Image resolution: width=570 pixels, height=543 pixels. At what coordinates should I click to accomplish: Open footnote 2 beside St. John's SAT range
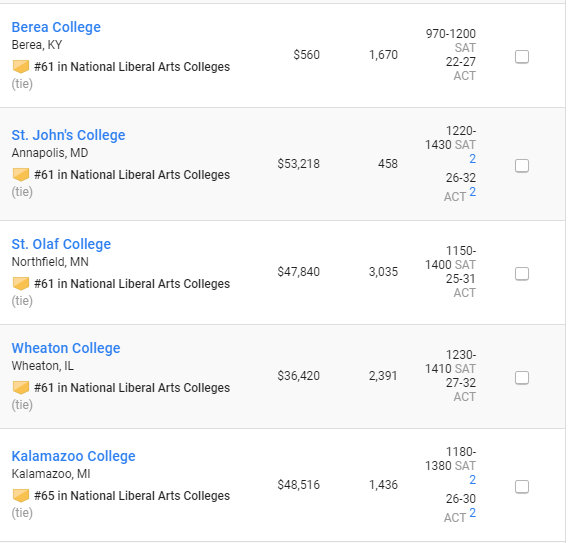472,159
